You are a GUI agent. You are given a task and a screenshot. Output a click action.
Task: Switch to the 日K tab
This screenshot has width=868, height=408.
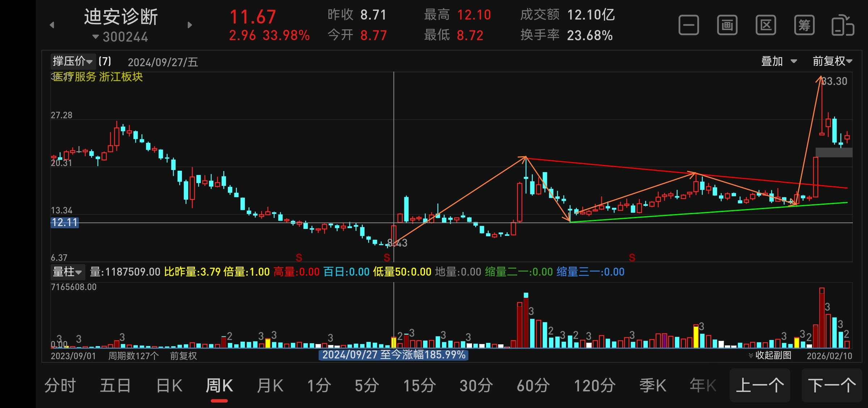click(169, 386)
